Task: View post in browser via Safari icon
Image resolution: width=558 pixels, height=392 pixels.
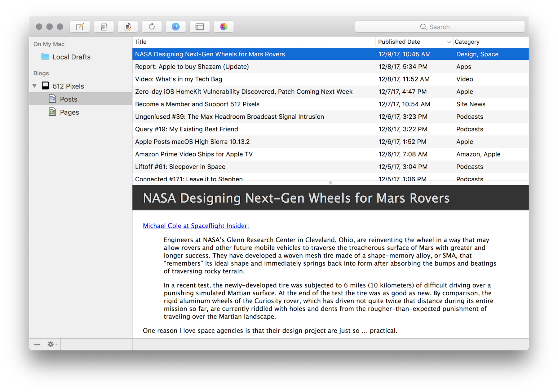Action: (x=176, y=27)
